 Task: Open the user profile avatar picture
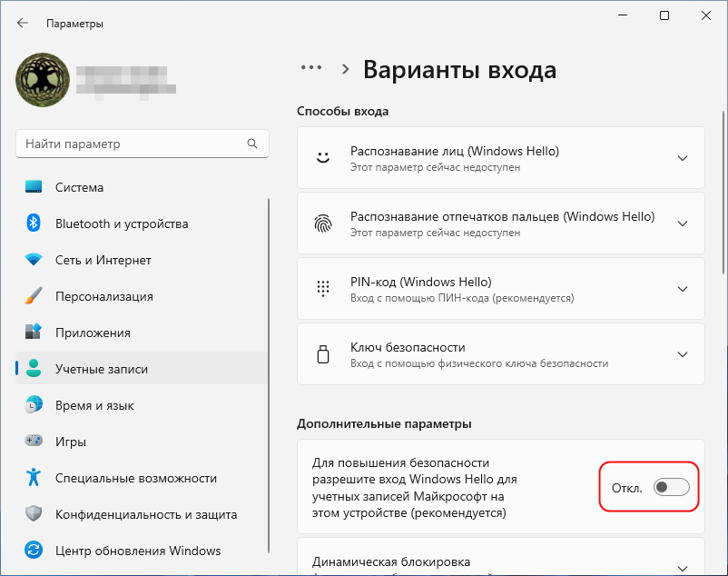coord(43,79)
